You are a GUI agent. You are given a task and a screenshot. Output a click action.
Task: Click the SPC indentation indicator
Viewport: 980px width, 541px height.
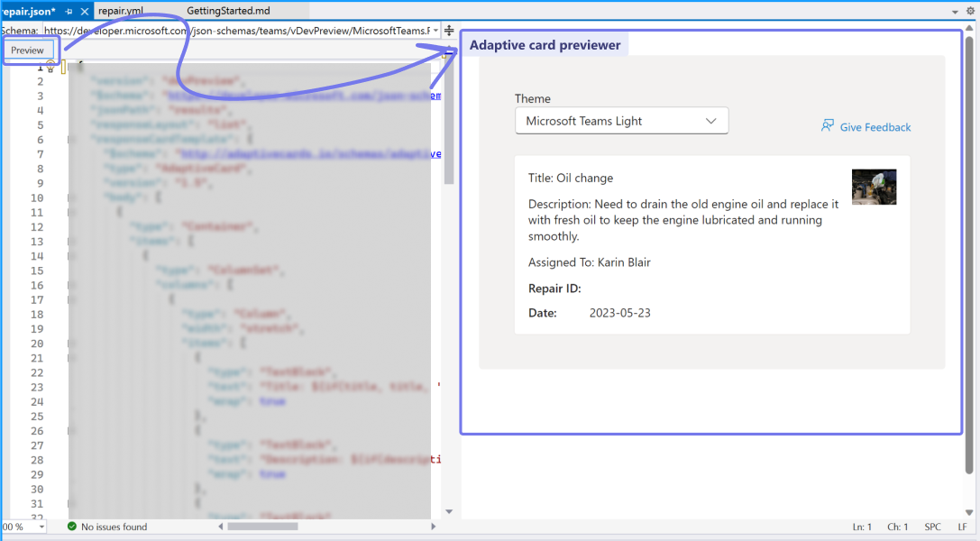(x=932, y=527)
